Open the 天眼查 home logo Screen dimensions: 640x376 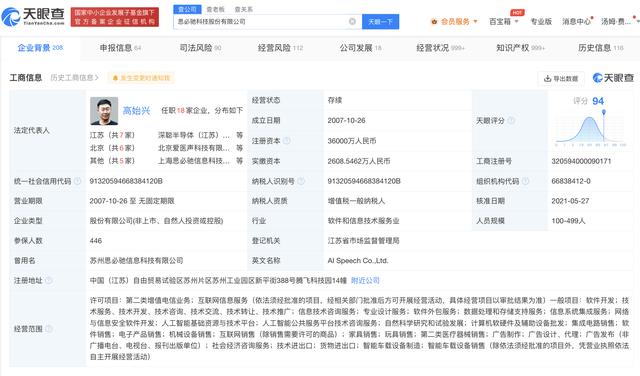pos(33,16)
